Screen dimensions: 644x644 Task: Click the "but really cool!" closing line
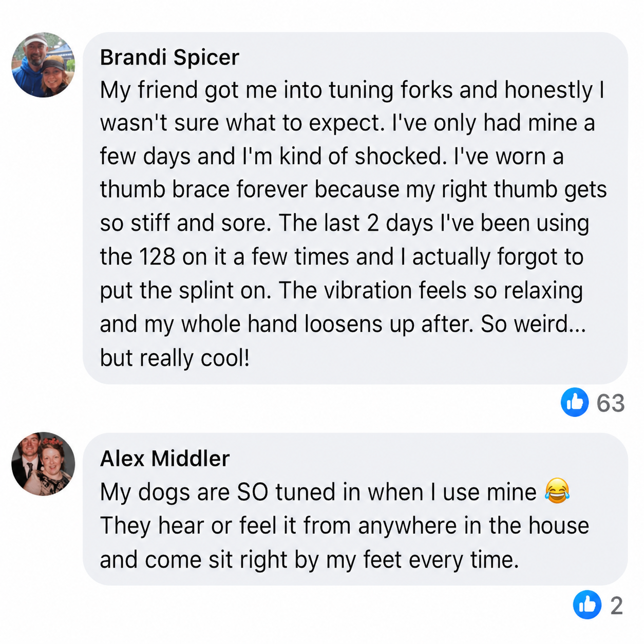[175, 357]
